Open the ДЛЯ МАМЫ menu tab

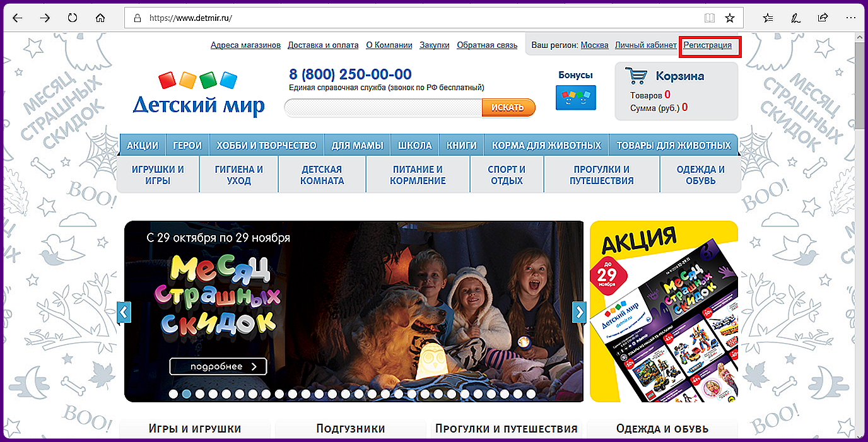(358, 145)
